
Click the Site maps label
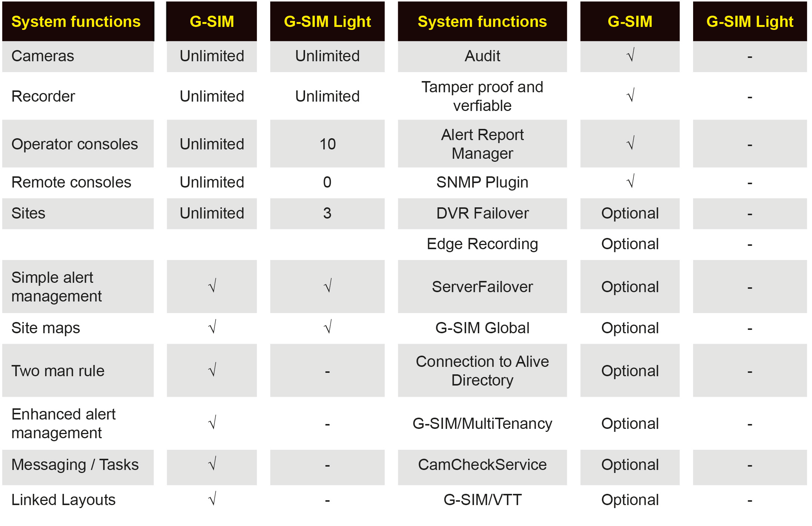point(46,328)
